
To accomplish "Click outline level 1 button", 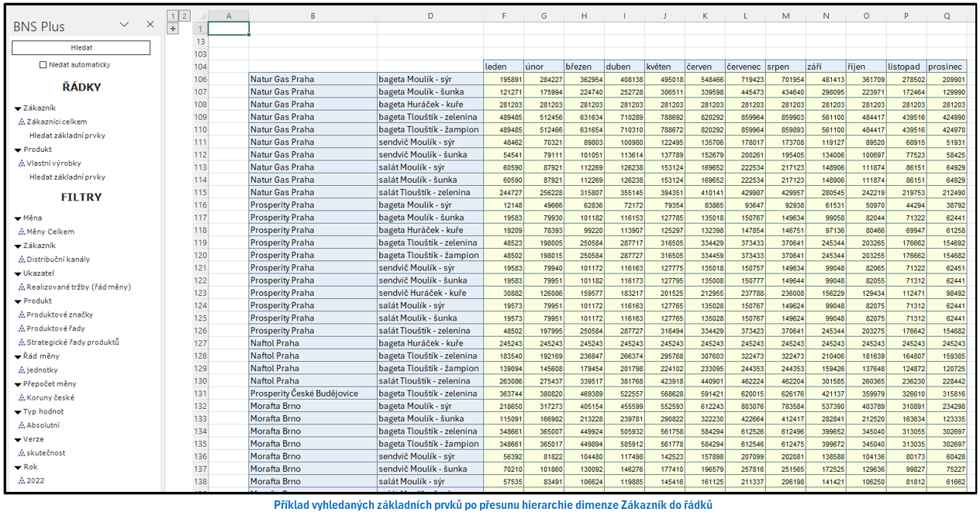I will (x=173, y=15).
